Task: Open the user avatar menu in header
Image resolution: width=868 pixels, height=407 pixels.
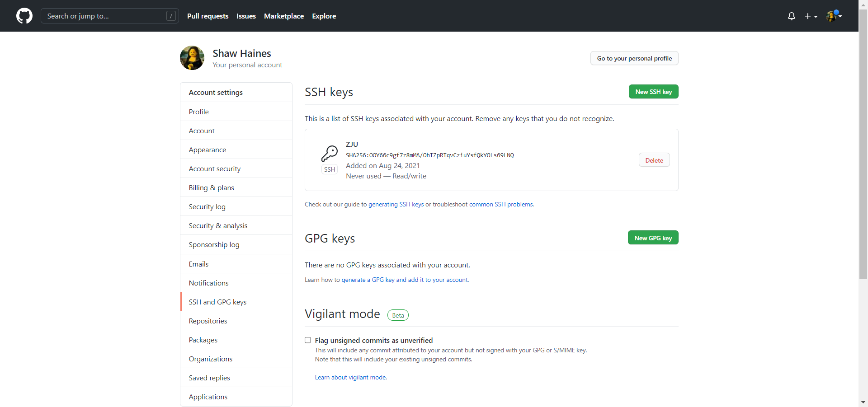Action: click(834, 16)
